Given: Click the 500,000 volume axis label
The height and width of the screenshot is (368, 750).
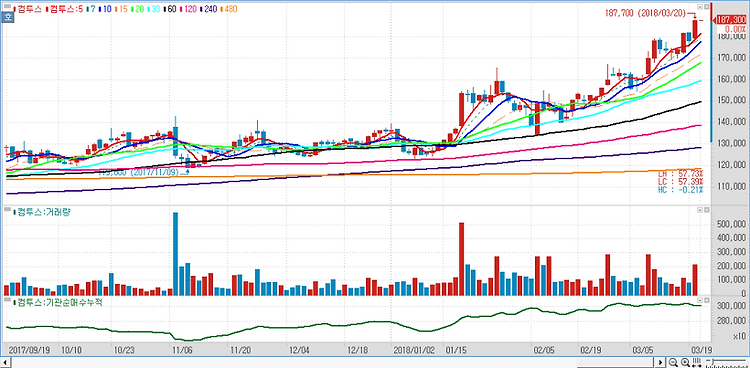Looking at the screenshot, I should click(731, 224).
